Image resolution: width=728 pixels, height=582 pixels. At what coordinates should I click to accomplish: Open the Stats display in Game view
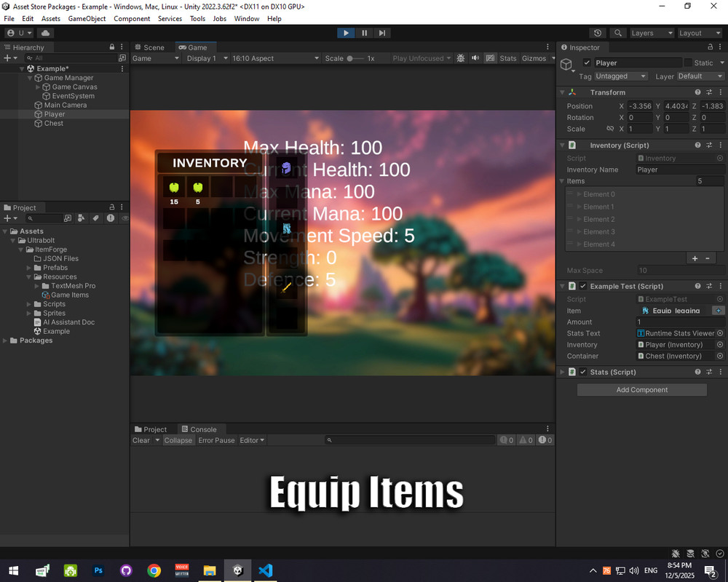coord(508,58)
